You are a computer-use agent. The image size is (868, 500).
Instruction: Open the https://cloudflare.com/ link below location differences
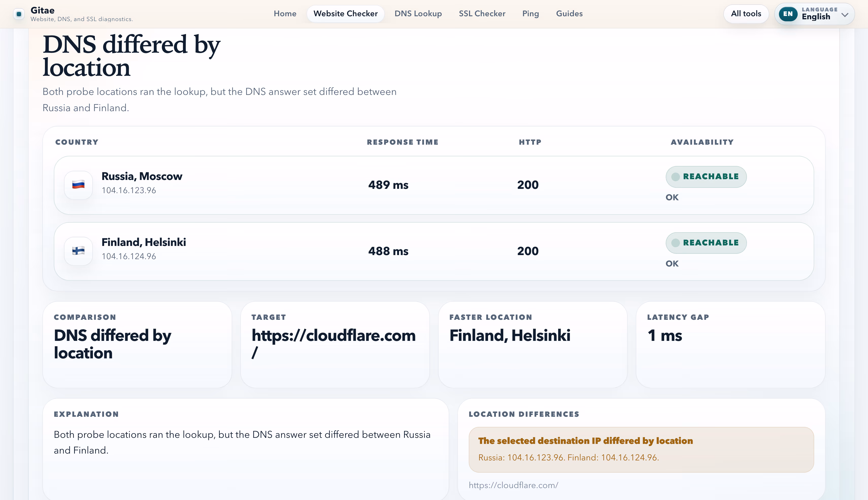pos(513,485)
